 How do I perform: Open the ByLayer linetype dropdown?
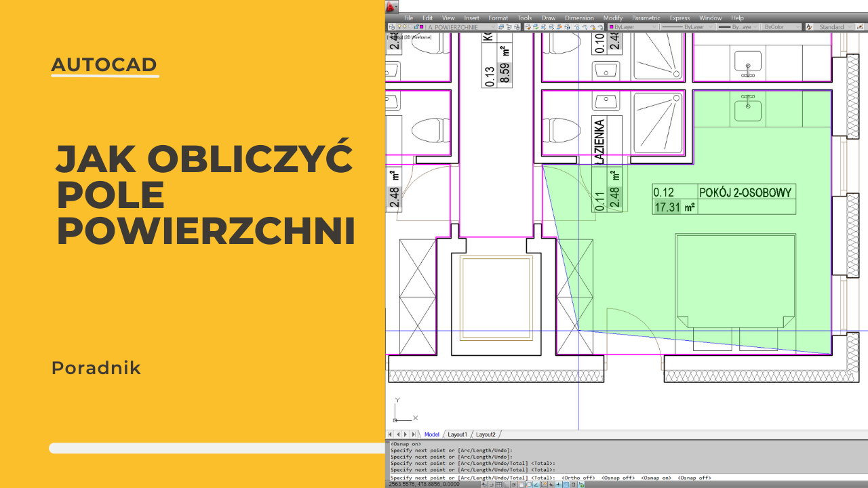coord(687,27)
